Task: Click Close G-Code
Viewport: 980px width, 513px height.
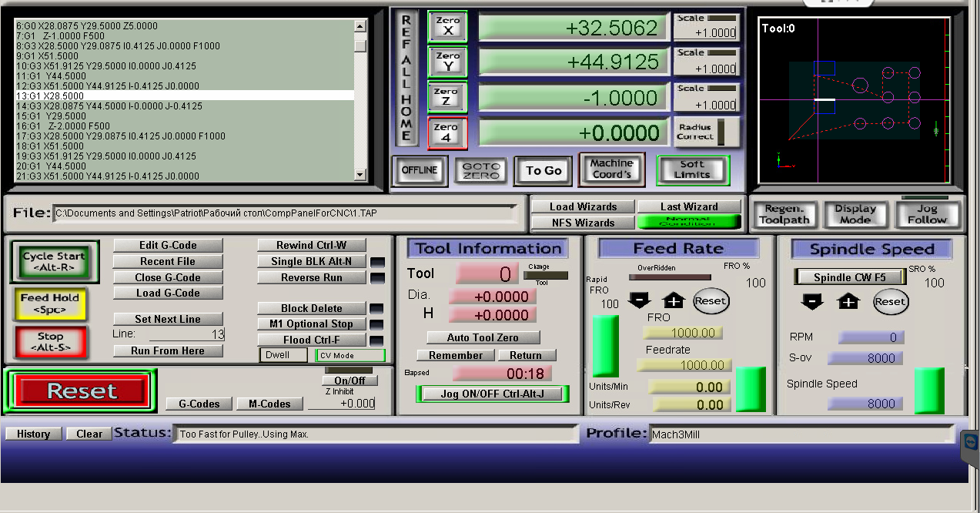Action: (168, 277)
